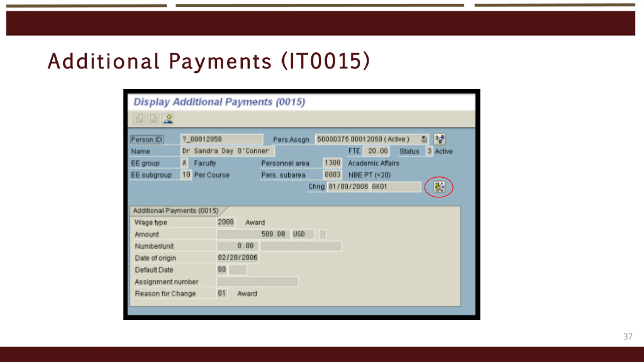
Task: Click the Reason for Change field 01
Action: 222,293
